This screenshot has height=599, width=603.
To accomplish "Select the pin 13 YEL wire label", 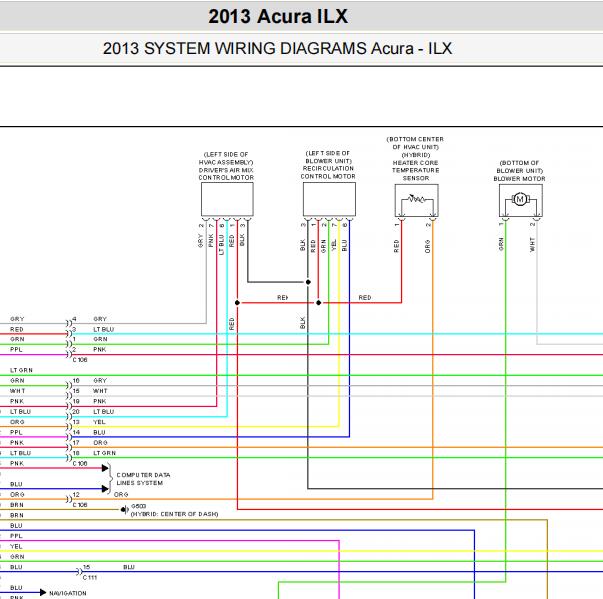I will 99,422.
